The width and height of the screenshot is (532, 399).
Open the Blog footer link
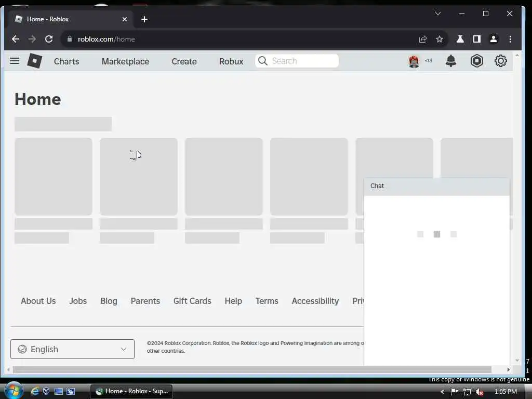point(109,301)
